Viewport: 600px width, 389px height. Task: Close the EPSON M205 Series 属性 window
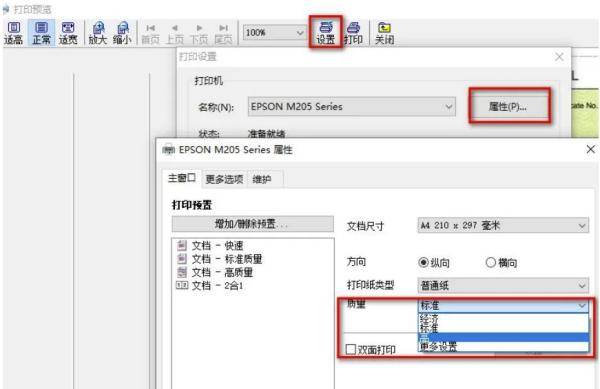[590, 149]
